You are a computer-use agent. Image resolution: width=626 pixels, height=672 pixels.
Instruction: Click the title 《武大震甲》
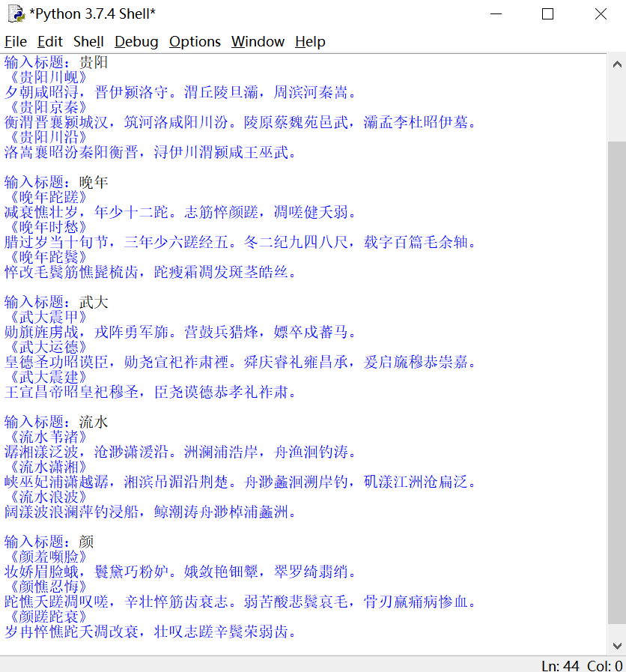49,318
